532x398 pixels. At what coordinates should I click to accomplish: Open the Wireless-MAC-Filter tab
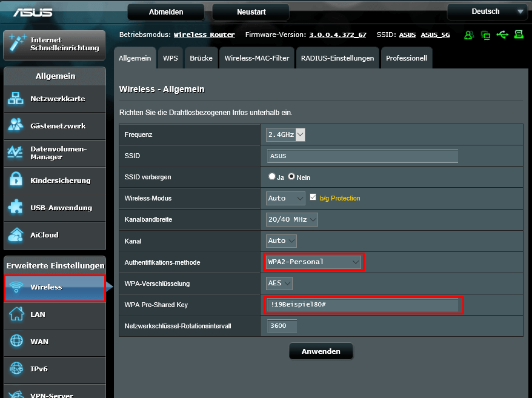[x=257, y=58]
